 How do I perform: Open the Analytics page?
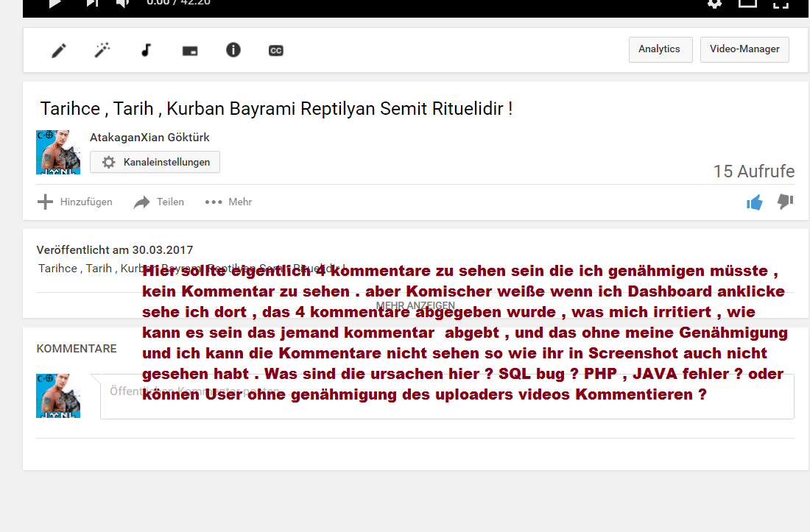coord(660,49)
